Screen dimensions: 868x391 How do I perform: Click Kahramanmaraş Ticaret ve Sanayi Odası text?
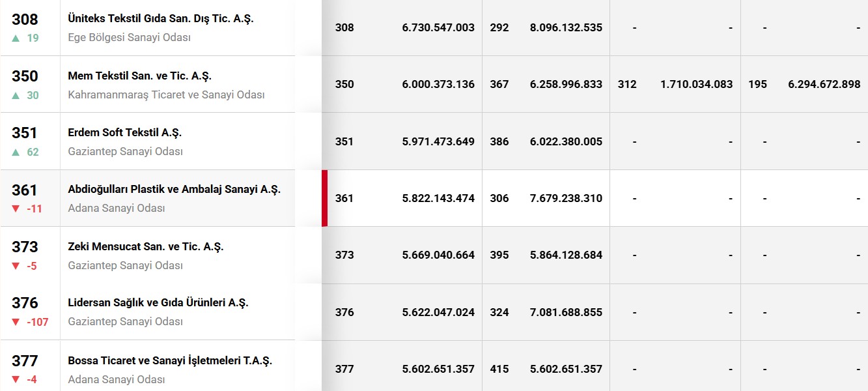coord(166,94)
